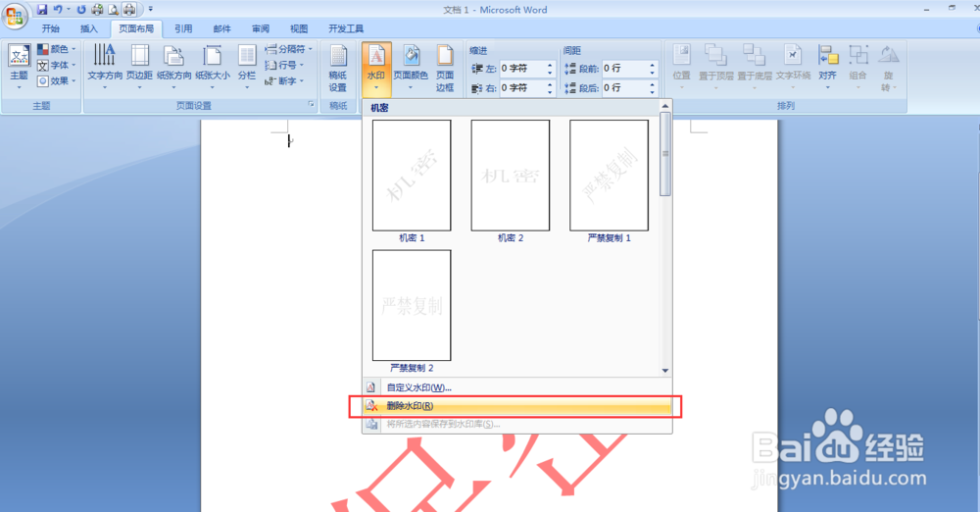Image resolution: width=980 pixels, height=512 pixels.
Task: Decrease 段后 spacing with down arrow
Action: point(653,92)
